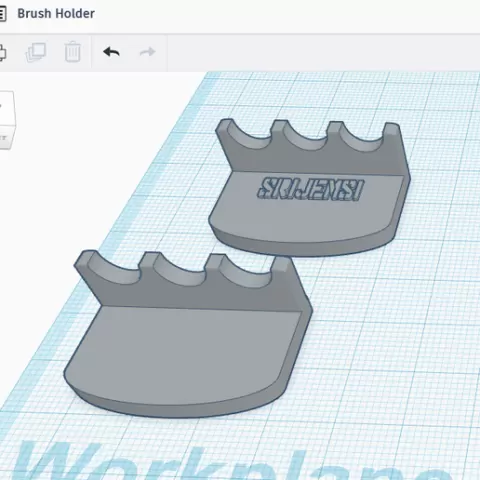Open the design list icon beside title
The image size is (480, 480).
tap(3, 14)
